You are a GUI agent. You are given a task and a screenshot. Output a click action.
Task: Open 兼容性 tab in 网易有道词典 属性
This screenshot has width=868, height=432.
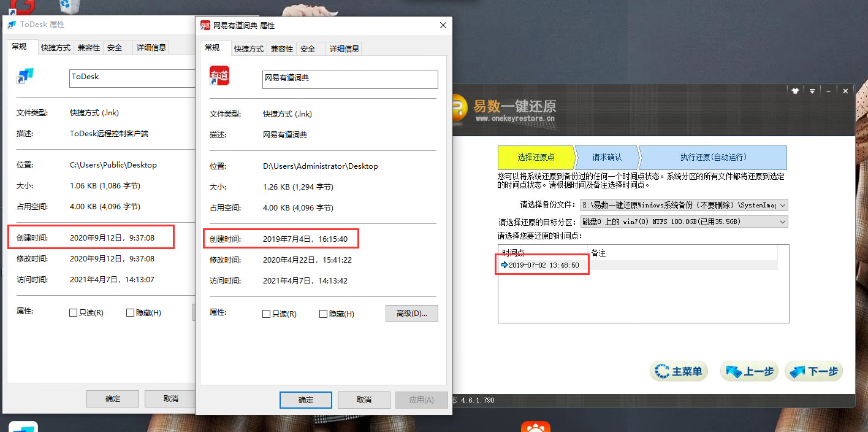(282, 49)
